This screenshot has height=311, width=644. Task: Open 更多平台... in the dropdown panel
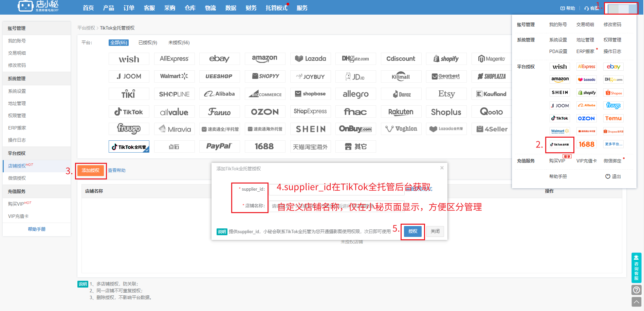[x=613, y=144]
